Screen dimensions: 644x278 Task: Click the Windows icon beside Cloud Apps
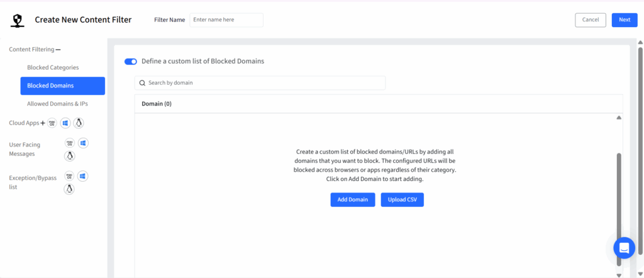65,123
